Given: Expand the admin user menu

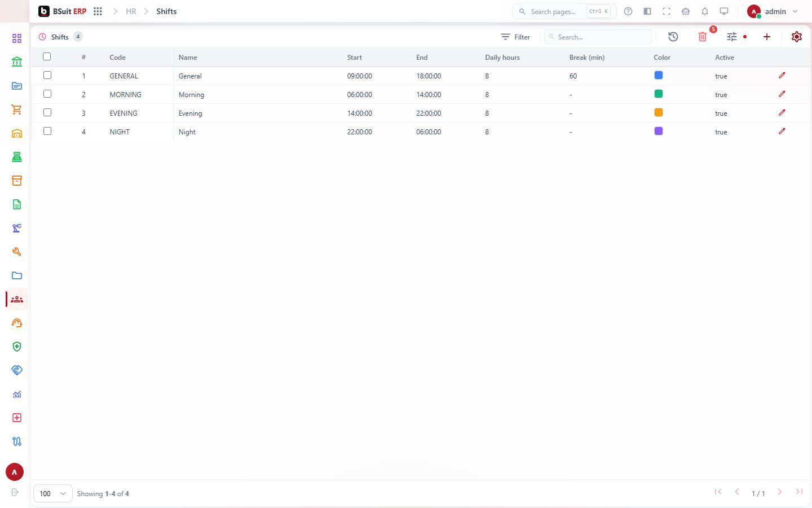Looking at the screenshot, I should click(773, 11).
